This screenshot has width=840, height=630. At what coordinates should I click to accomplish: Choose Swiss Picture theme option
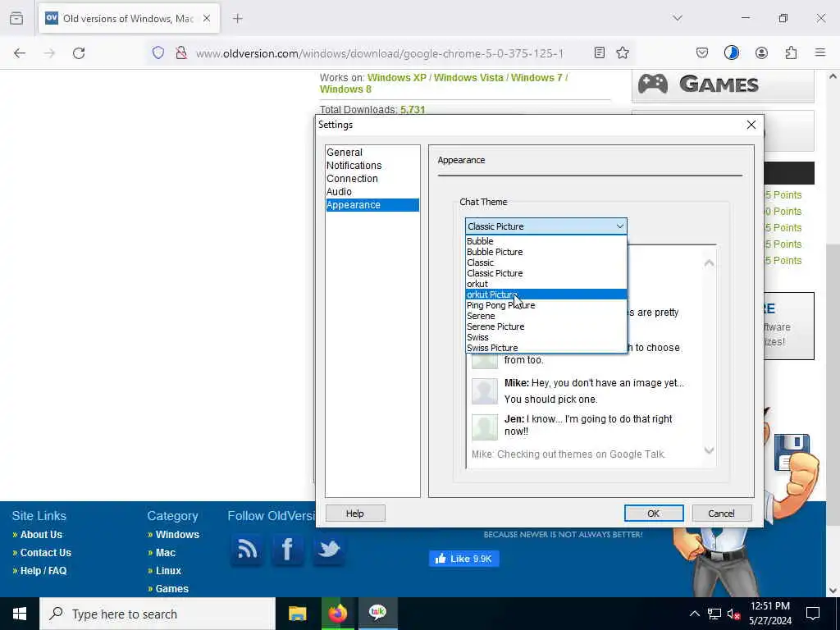point(546,348)
